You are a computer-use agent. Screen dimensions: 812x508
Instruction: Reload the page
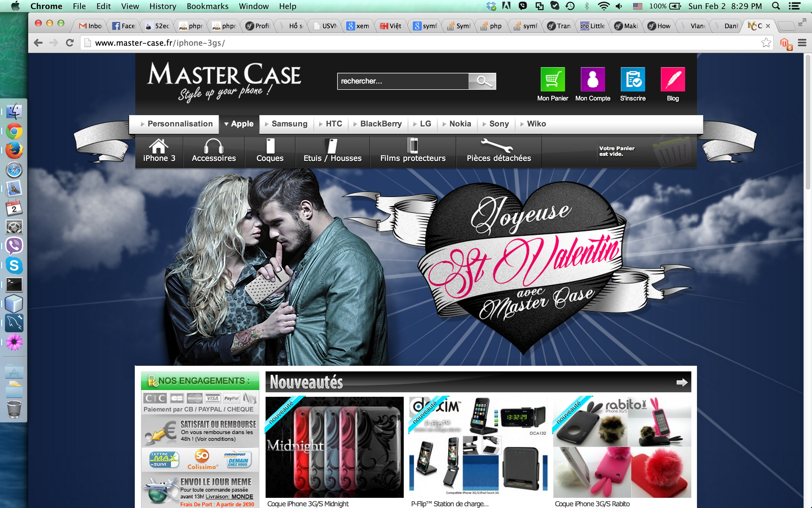pyautogui.click(x=70, y=43)
